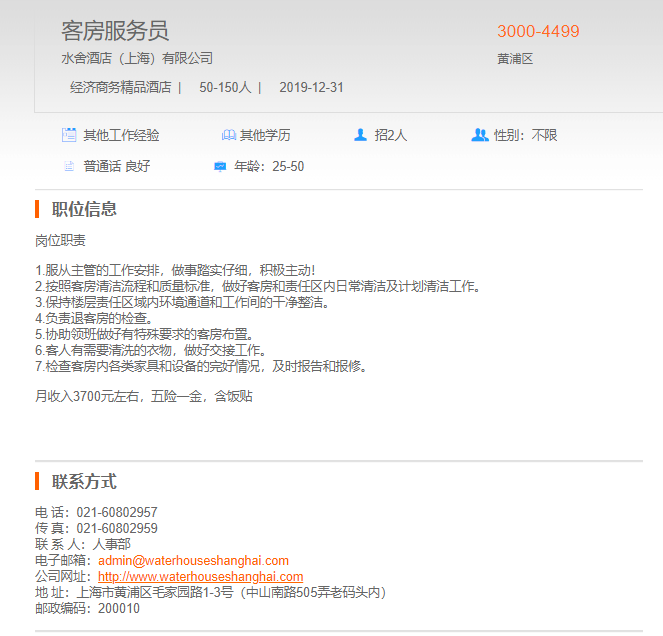This screenshot has height=636, width=663.
Task: Click the 黄浦区 district label
Action: point(515,59)
